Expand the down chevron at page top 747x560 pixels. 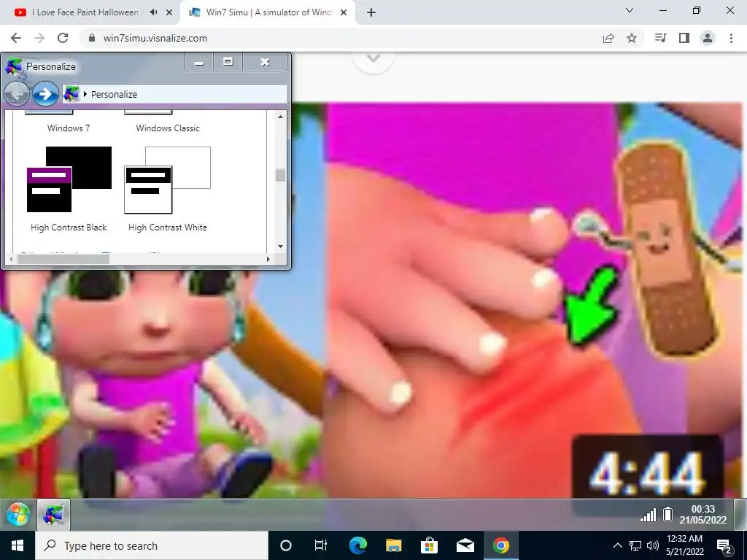pyautogui.click(x=373, y=58)
